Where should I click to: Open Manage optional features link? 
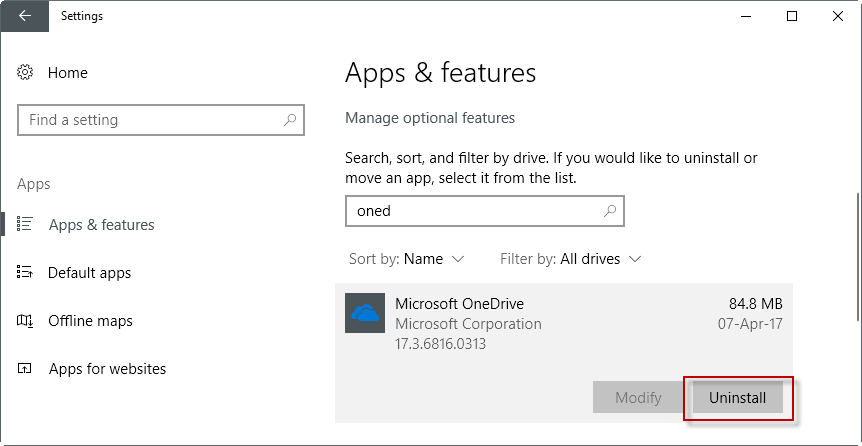click(x=430, y=118)
